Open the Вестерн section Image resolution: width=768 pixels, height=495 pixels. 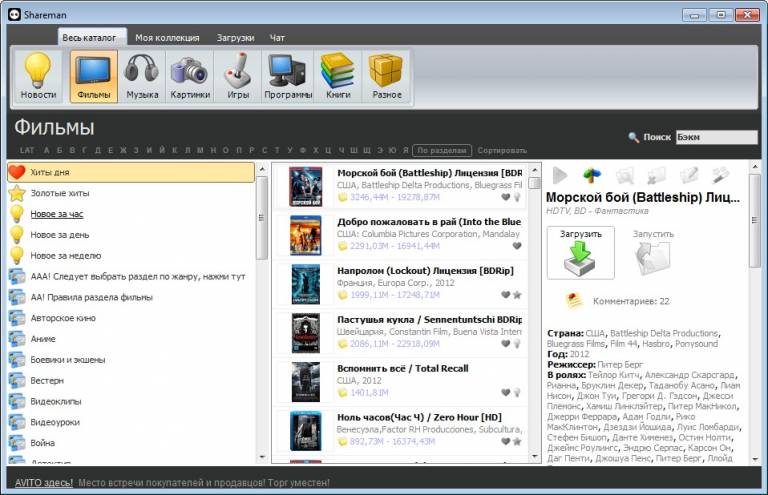(x=131, y=380)
